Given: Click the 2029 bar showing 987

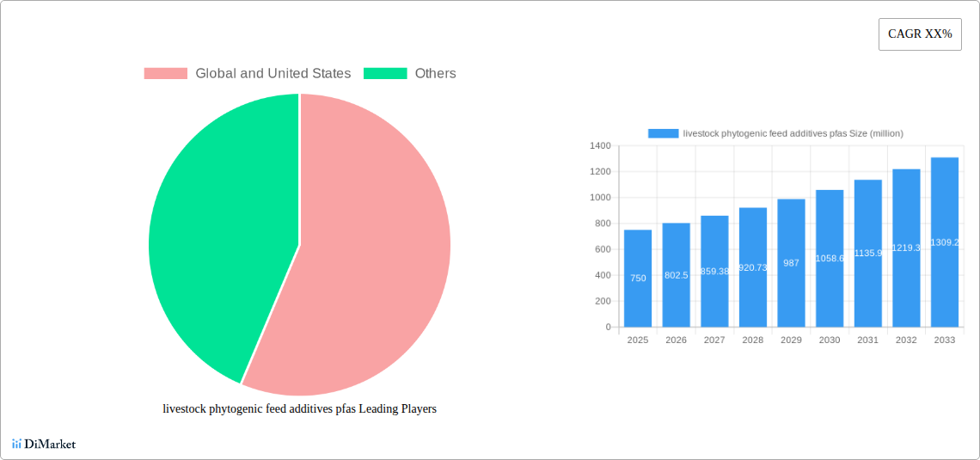Looking at the screenshot, I should (791, 263).
